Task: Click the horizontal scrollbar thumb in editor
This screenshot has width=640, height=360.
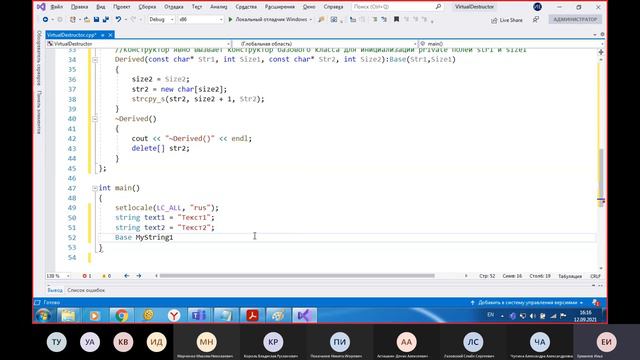Action: (x=297, y=276)
